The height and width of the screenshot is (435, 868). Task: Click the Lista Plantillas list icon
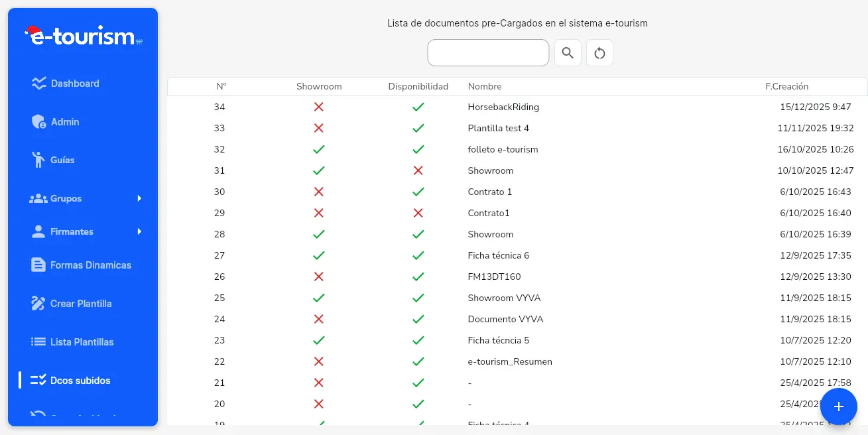tap(38, 342)
